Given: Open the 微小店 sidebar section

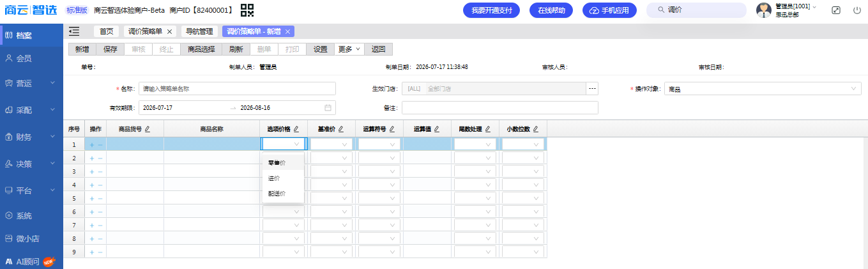Looking at the screenshot, I should (31, 238).
